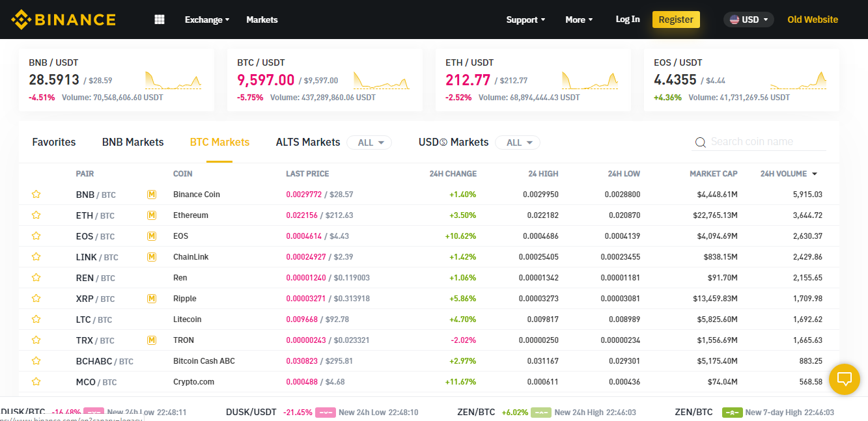Open USD Markets ALL dropdown
Viewport: 868px width, 421px height.
(518, 143)
